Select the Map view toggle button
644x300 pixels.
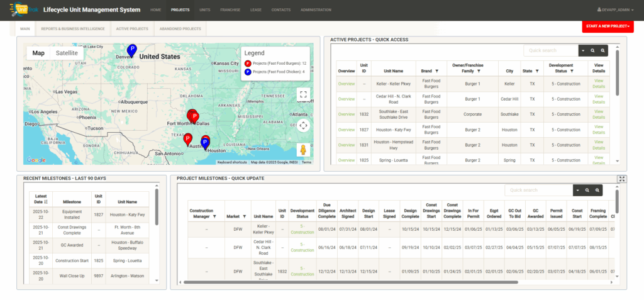point(38,53)
